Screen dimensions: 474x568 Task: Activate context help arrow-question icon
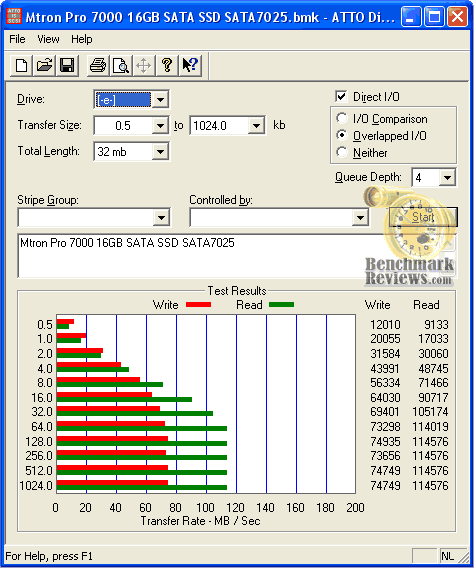pos(190,66)
